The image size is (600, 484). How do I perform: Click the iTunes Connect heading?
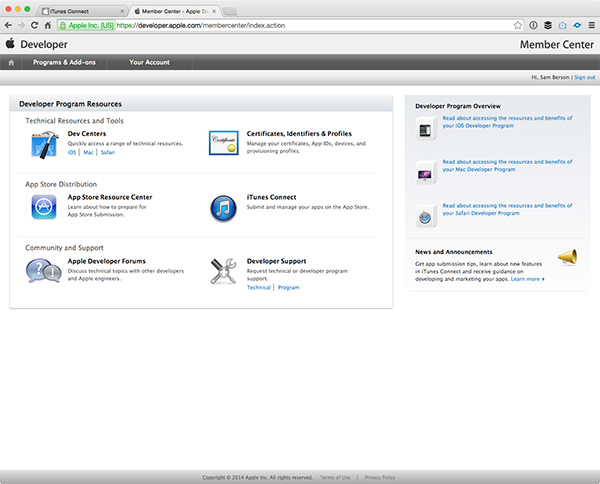271,197
